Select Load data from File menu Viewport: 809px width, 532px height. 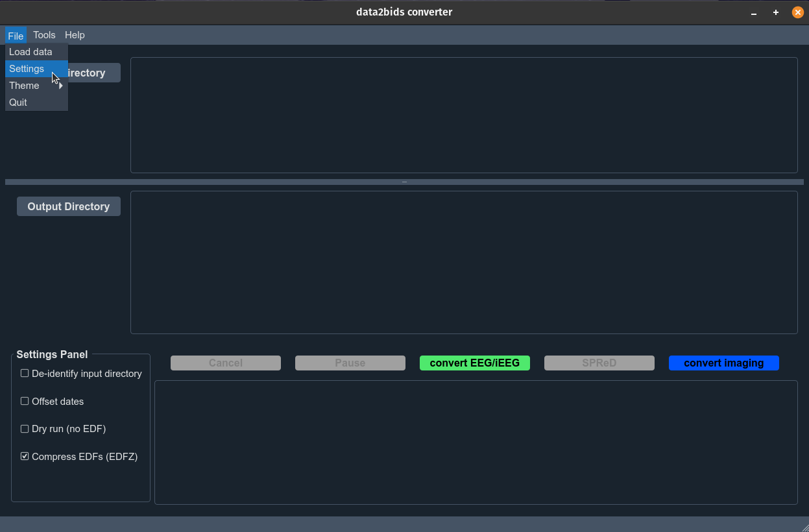30,52
